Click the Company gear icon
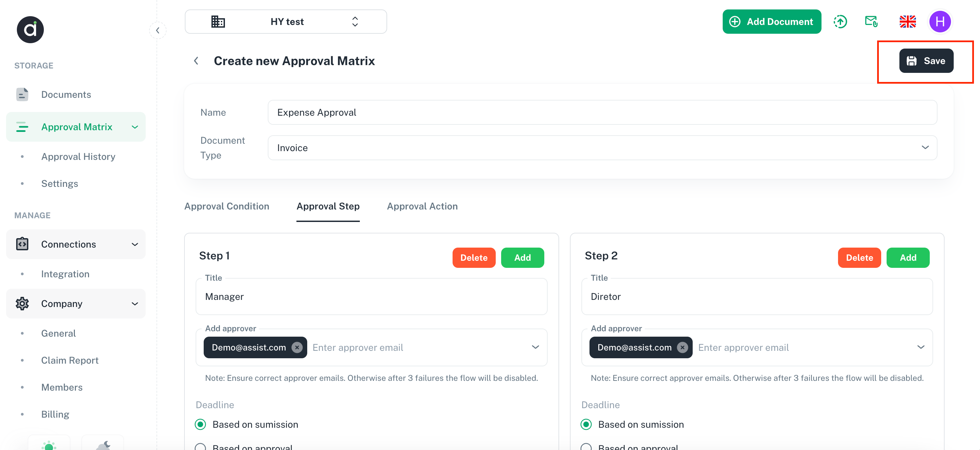This screenshot has width=980, height=450. point(22,304)
